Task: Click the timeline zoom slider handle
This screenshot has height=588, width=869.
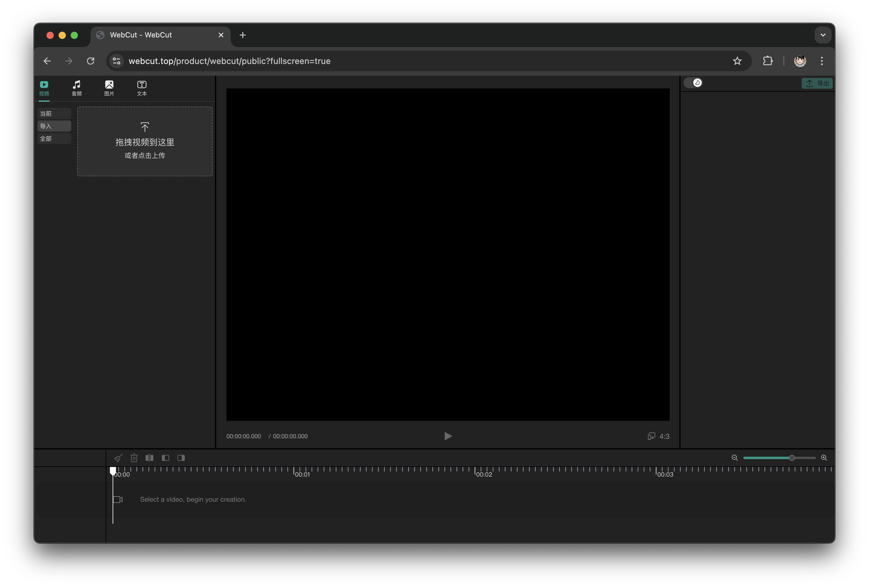Action: tap(792, 458)
